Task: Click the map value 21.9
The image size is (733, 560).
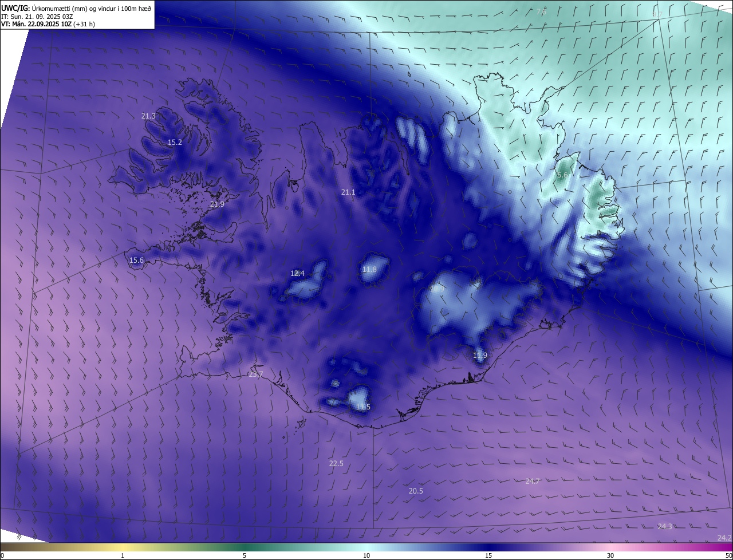Action: (x=217, y=204)
